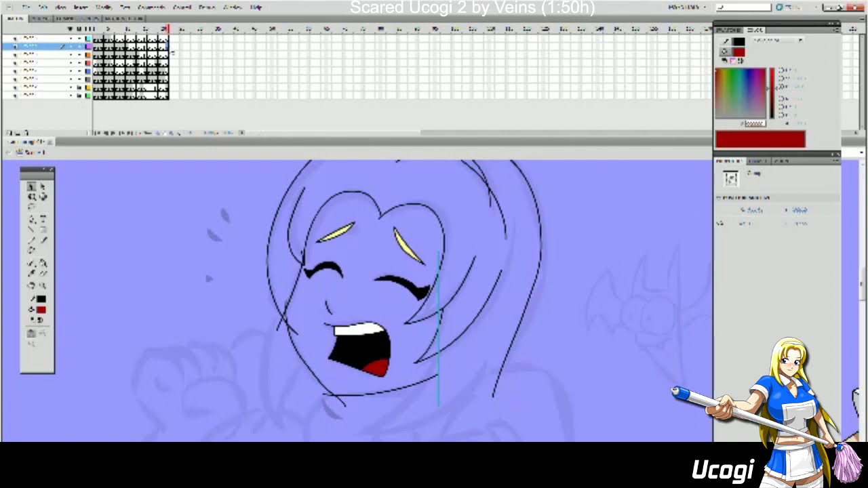This screenshot has height=488, width=868.
Task: Select the Rectangle tool
Action: pos(43,230)
